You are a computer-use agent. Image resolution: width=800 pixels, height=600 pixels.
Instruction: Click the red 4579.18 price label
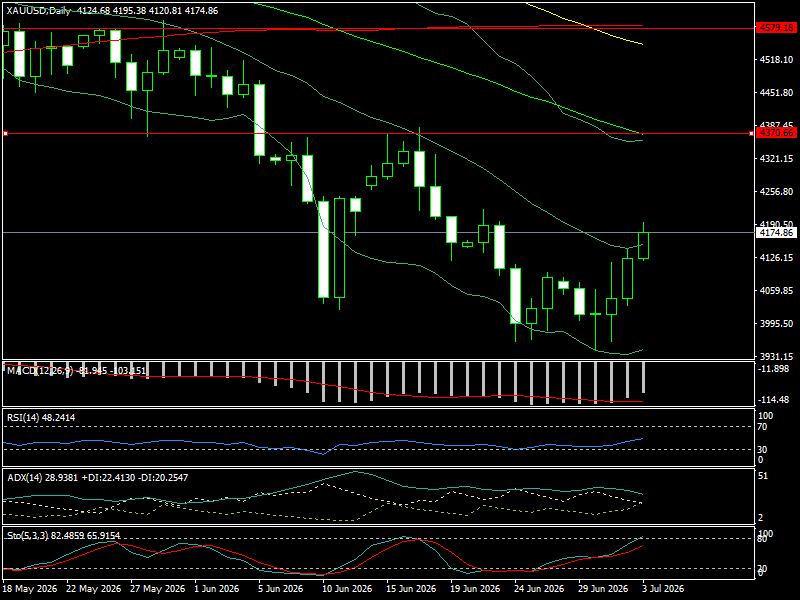(776, 28)
